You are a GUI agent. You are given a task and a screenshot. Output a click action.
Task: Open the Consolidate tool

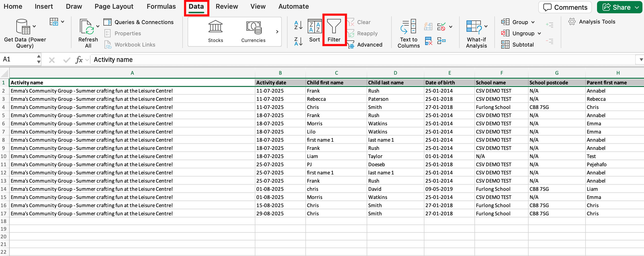[x=442, y=41]
